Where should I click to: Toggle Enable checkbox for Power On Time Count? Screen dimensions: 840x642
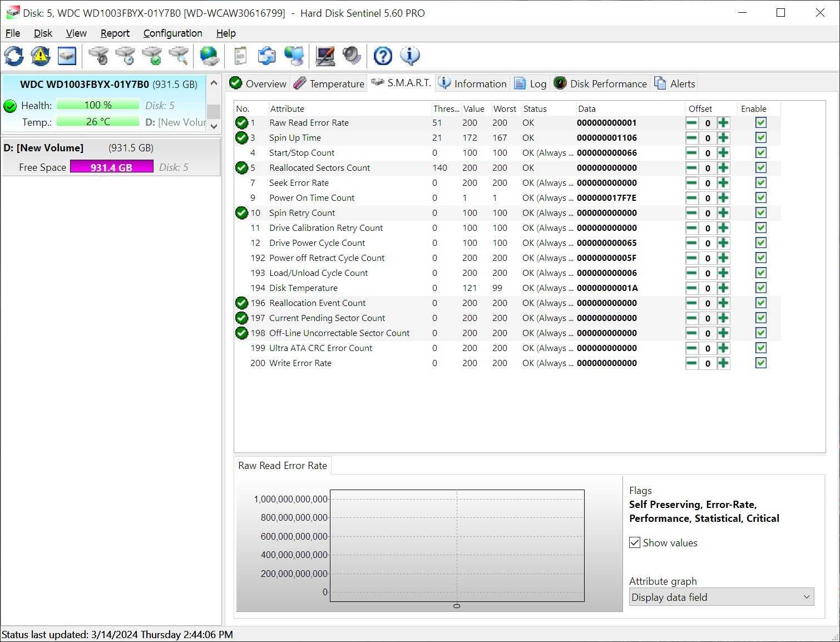coord(761,198)
